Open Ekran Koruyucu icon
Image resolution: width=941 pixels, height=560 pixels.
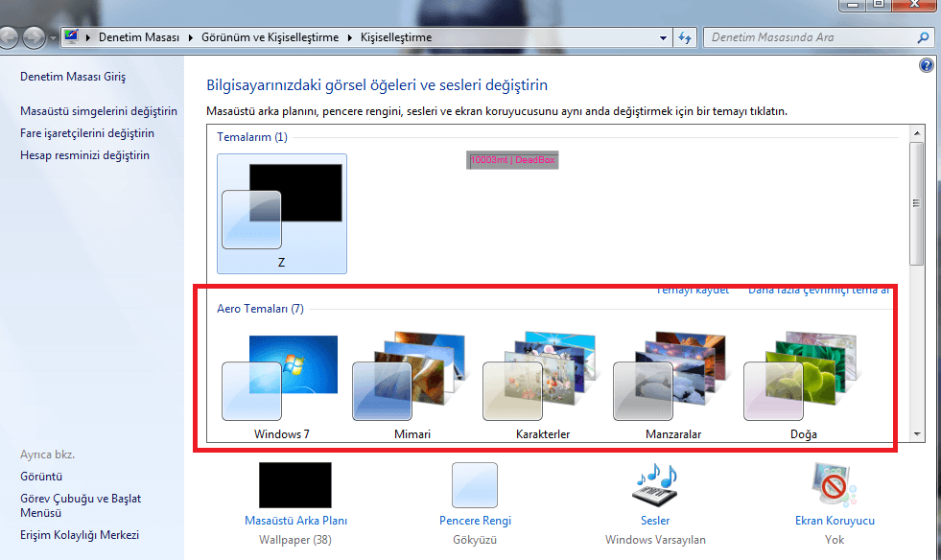pyautogui.click(x=835, y=485)
